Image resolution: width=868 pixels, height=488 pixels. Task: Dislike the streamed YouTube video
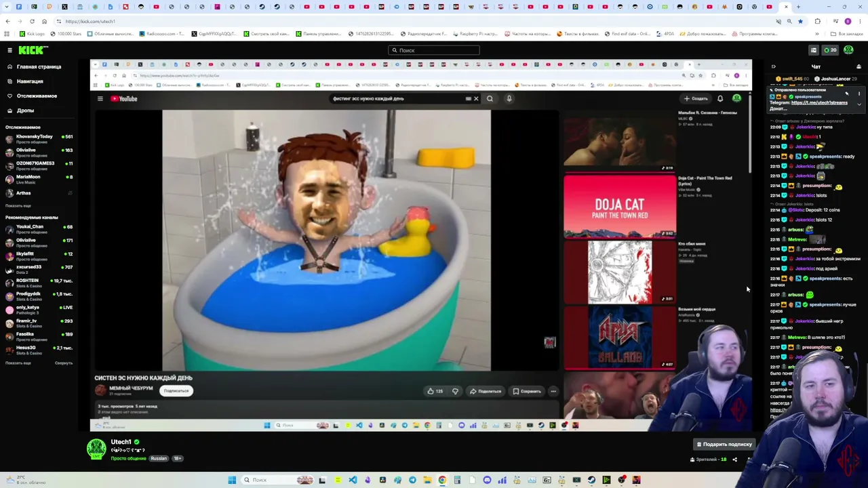[x=455, y=391]
